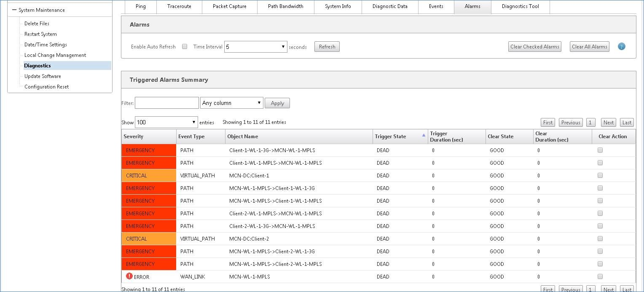Open the Time Interval seconds dropdown
The height and width of the screenshot is (292, 644).
pyautogui.click(x=256, y=47)
